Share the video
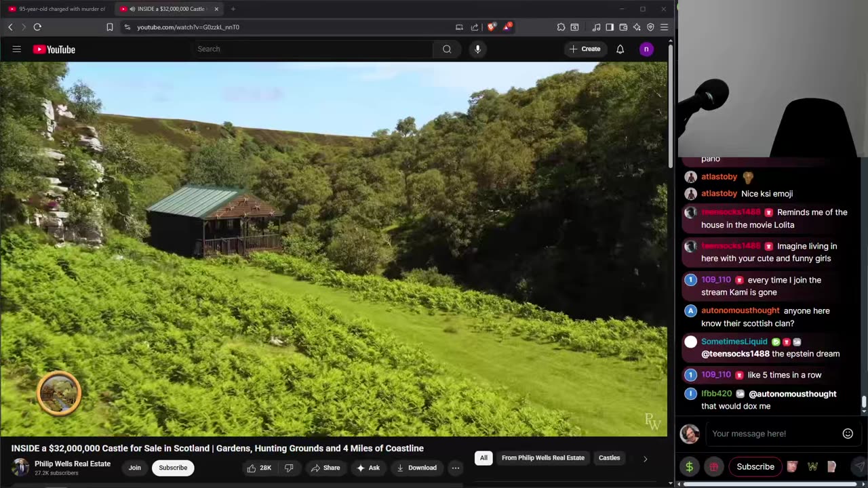This screenshot has height=488, width=868. pyautogui.click(x=325, y=468)
